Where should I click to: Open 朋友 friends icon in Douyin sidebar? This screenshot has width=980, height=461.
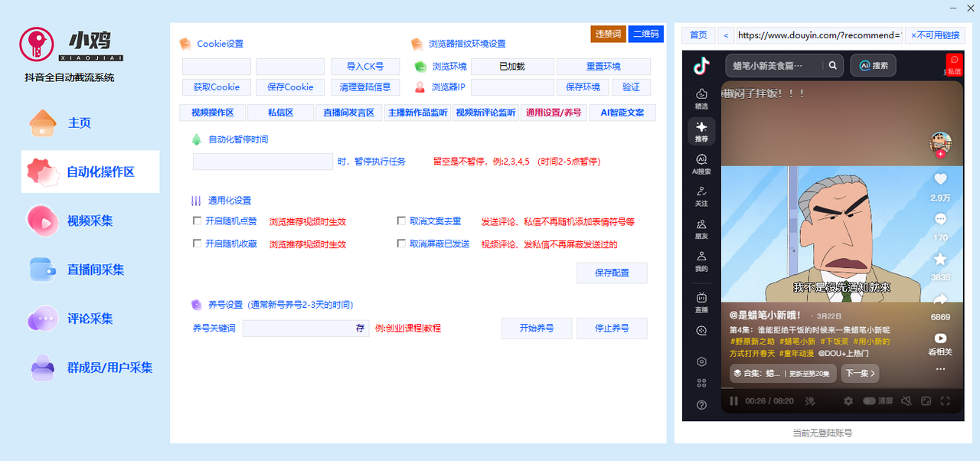point(701,229)
